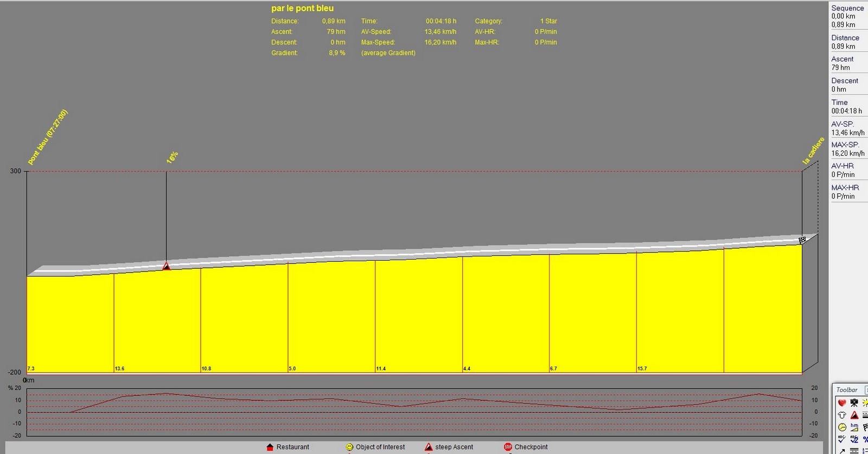The image size is (868, 454).
Task: Click the '11.4' segment gradient value
Action: 381,369
